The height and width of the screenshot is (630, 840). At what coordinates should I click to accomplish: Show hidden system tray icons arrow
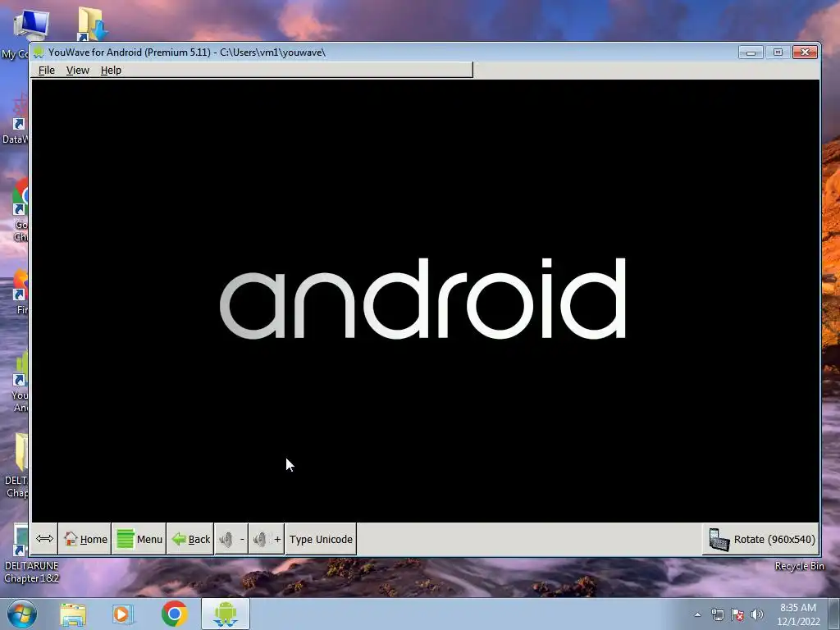pos(697,614)
